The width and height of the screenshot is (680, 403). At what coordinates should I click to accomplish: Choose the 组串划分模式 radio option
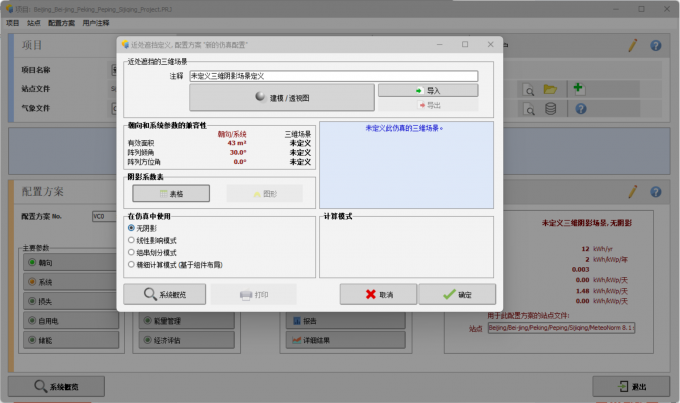point(131,252)
